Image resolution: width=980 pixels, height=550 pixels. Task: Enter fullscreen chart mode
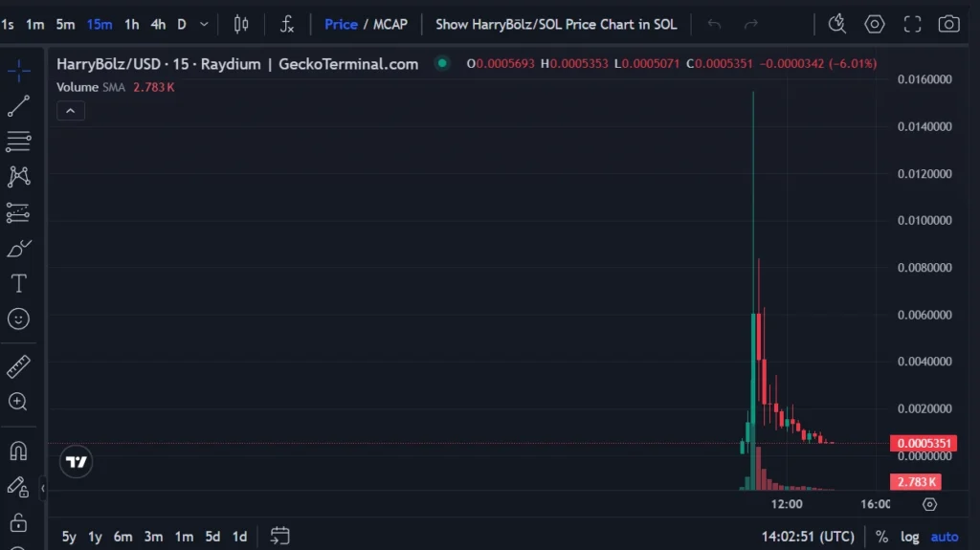[x=912, y=24]
